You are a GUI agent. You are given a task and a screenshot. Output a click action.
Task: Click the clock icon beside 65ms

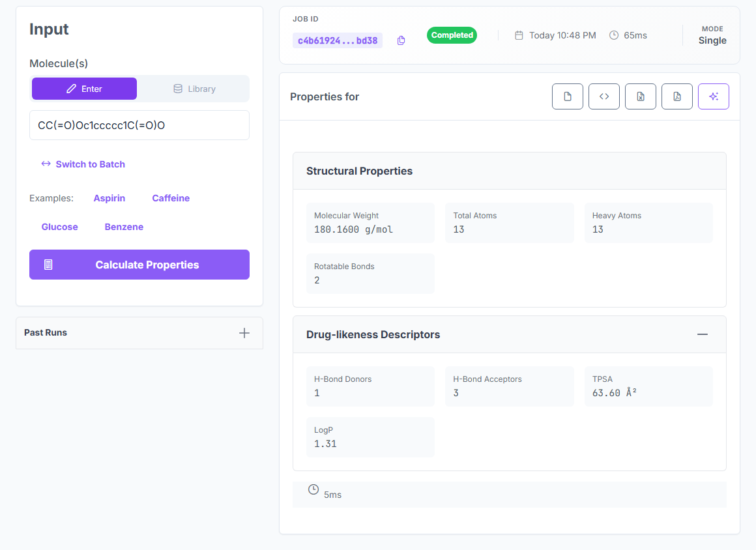614,35
